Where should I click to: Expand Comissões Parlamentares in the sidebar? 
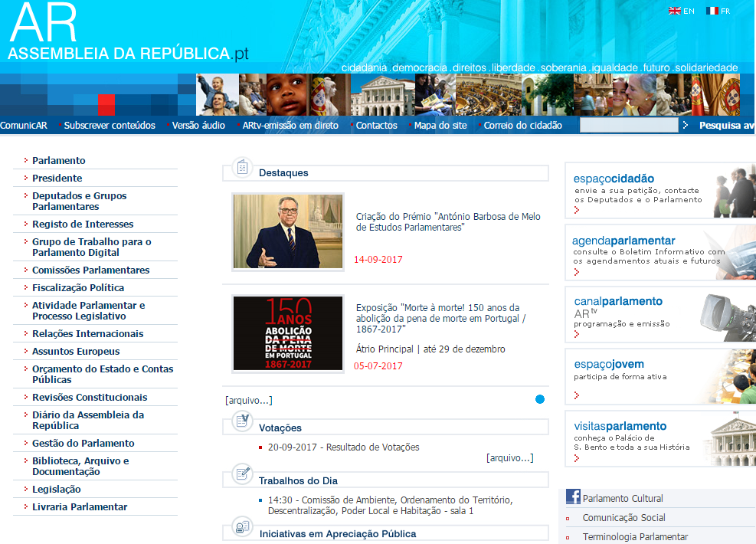90,270
